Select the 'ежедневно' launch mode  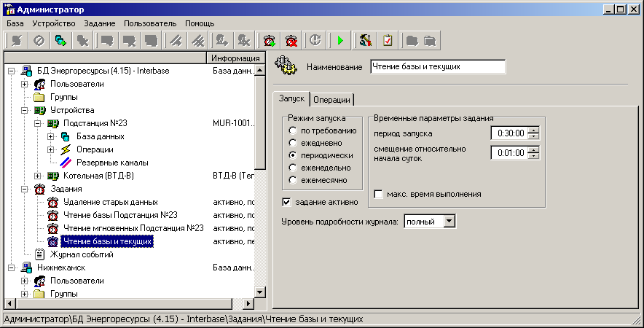tap(292, 143)
